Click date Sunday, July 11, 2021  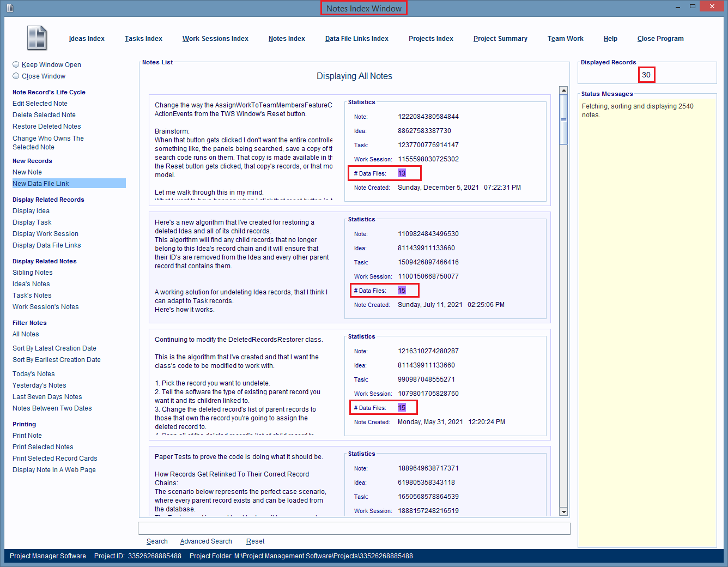430,305
